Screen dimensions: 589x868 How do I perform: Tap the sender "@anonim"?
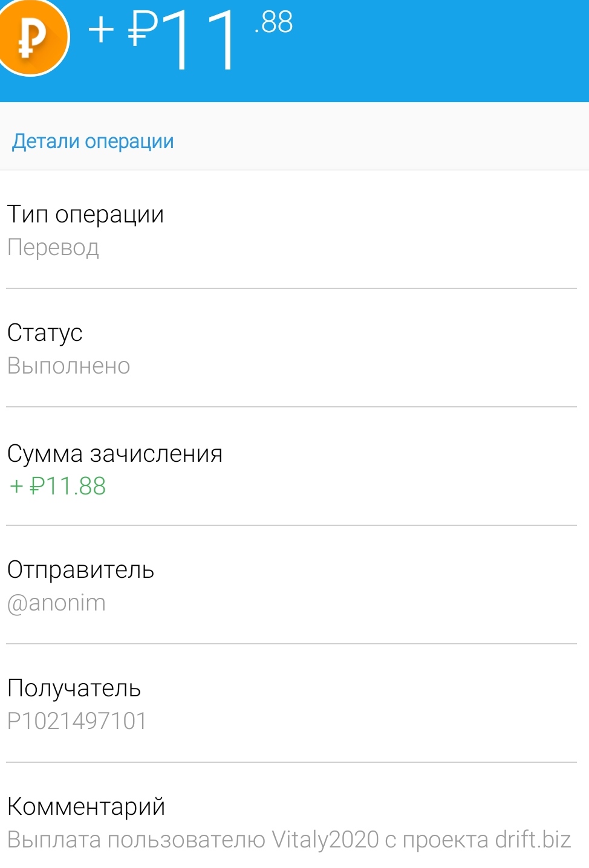coord(56,603)
